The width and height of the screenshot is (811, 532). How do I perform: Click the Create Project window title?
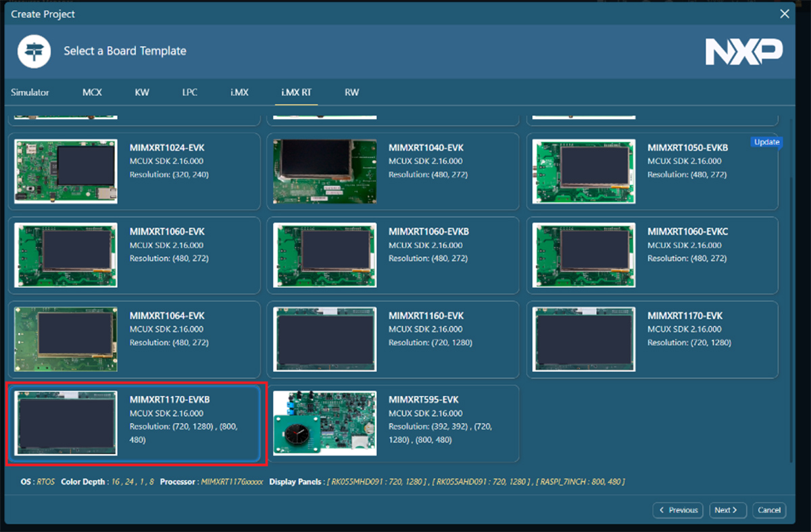pyautogui.click(x=43, y=14)
